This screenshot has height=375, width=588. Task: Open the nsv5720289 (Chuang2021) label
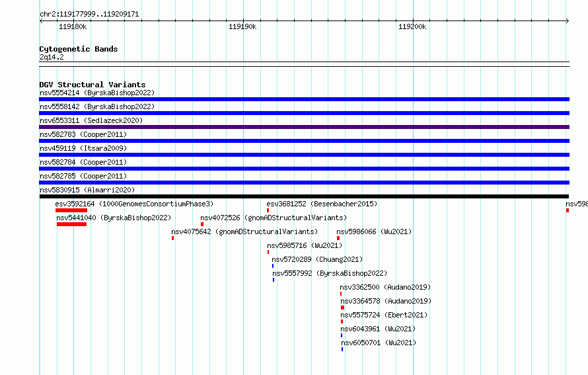tap(317, 259)
